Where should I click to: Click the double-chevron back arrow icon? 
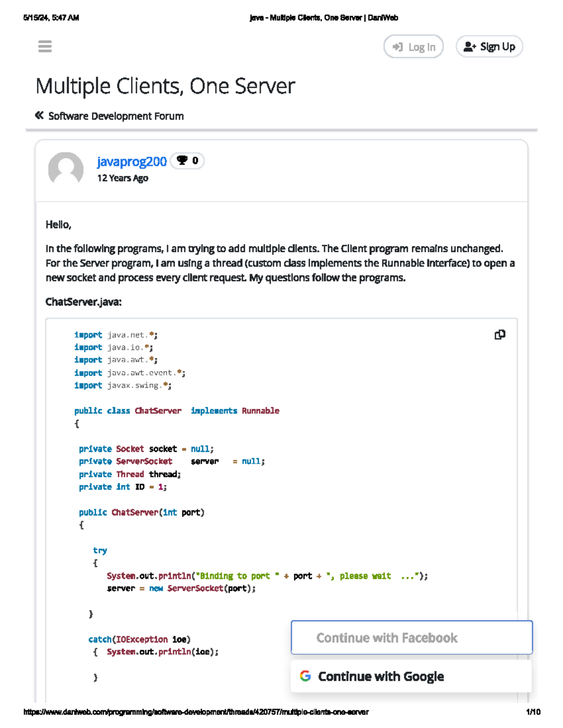tap(39, 115)
